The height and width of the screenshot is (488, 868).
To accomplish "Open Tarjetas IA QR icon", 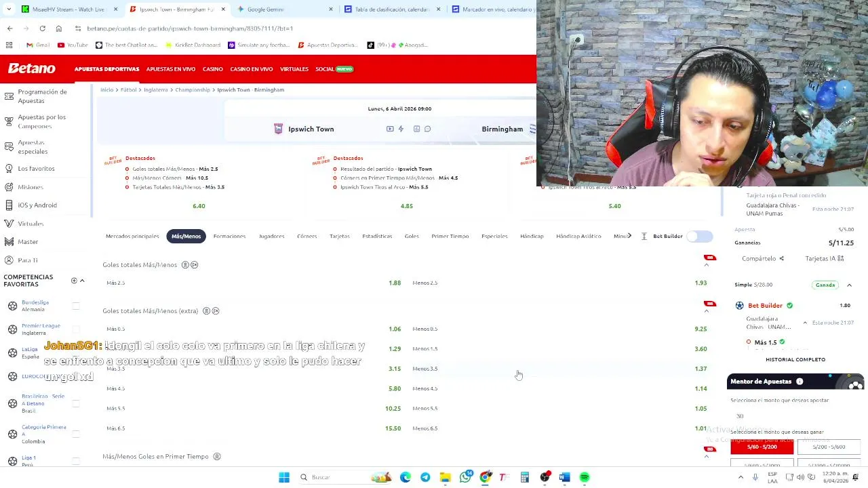I will point(841,258).
